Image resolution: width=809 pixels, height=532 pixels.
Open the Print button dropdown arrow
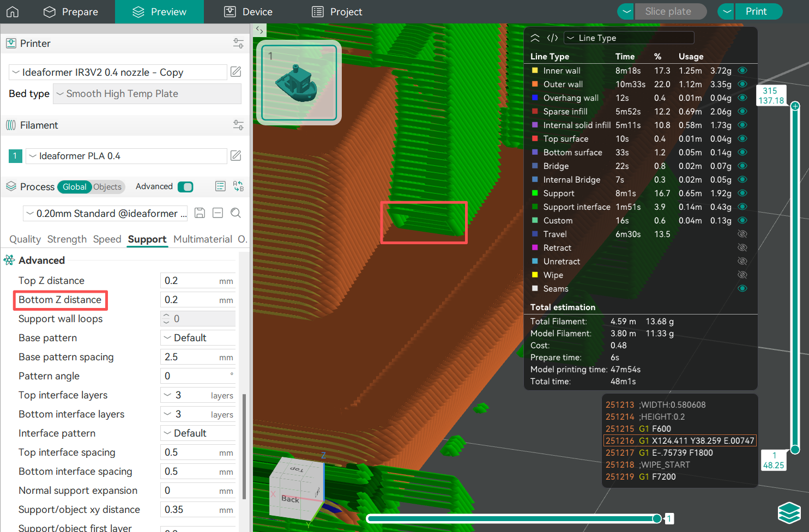pos(726,11)
